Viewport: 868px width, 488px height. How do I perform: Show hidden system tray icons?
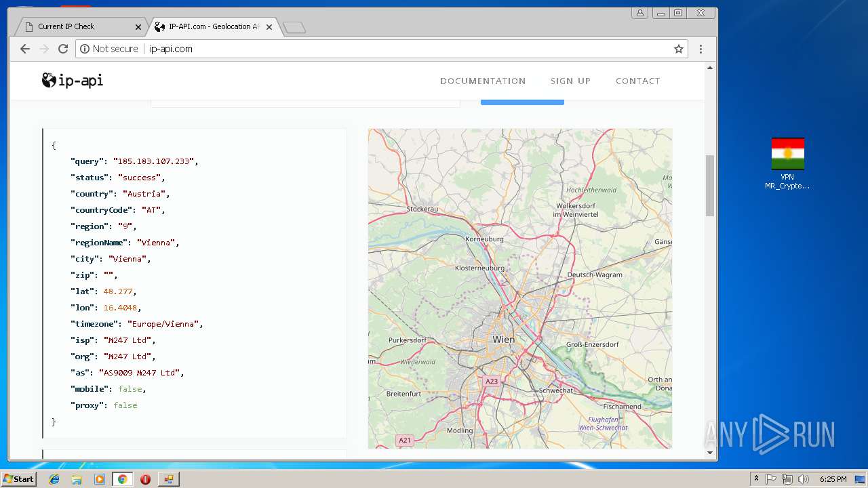756,479
